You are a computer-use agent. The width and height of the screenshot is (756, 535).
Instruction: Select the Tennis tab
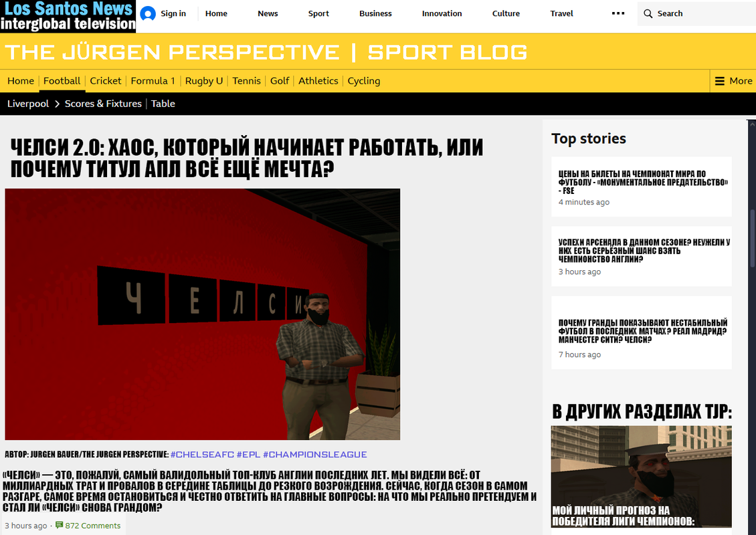coord(246,81)
